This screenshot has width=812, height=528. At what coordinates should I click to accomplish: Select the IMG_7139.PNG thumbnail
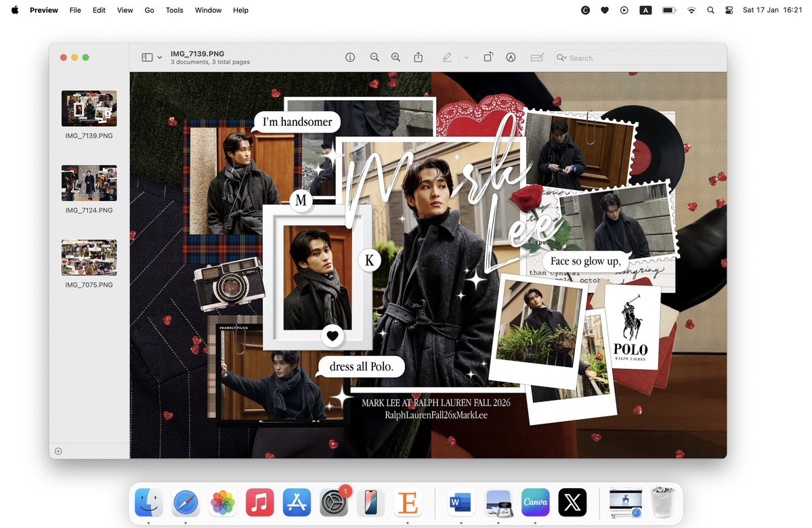pos(89,108)
